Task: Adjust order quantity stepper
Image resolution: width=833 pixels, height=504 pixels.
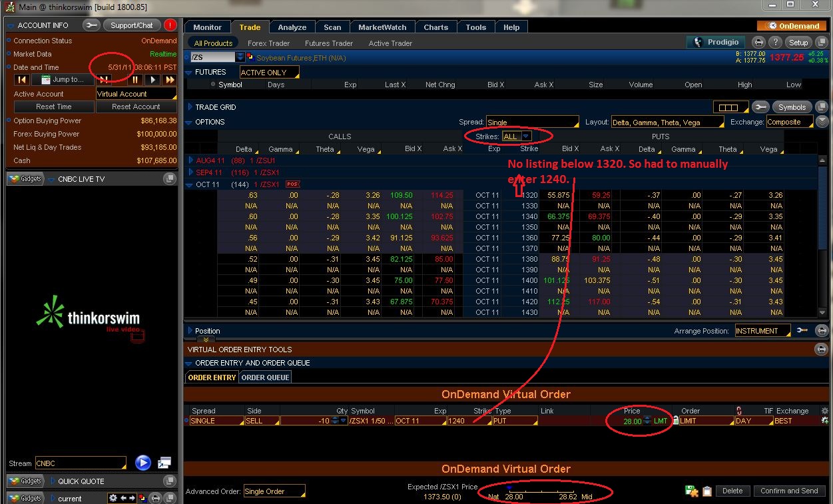Action: (334, 421)
